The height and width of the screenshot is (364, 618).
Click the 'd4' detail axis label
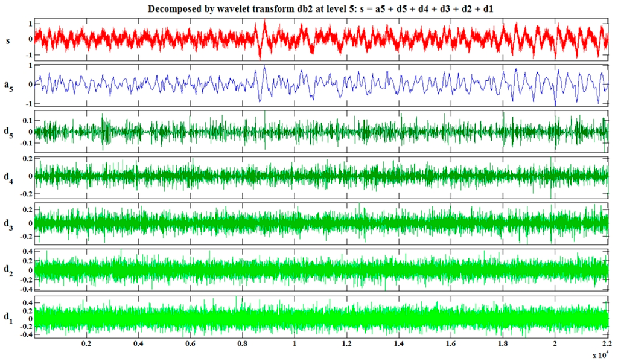(8, 177)
